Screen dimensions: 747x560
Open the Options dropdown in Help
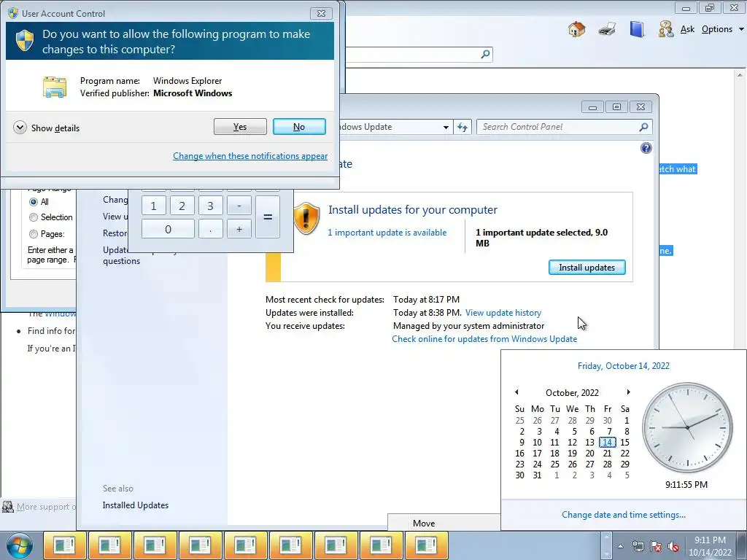point(722,29)
